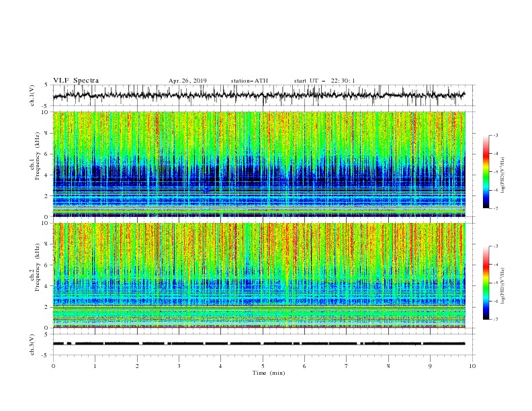Click the "Time (min)" x-axis label

coord(269,373)
